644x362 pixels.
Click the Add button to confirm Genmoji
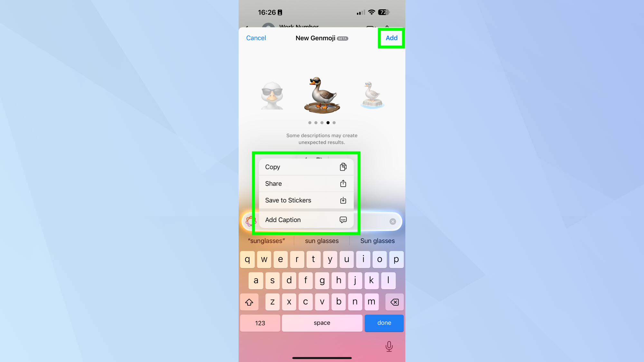tap(392, 38)
